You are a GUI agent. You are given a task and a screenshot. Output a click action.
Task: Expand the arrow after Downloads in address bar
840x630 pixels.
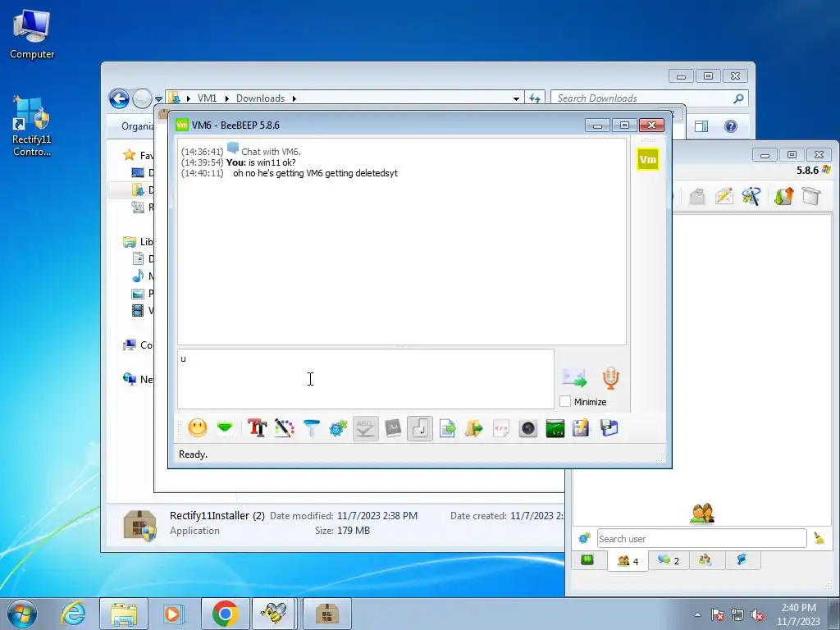click(x=294, y=98)
